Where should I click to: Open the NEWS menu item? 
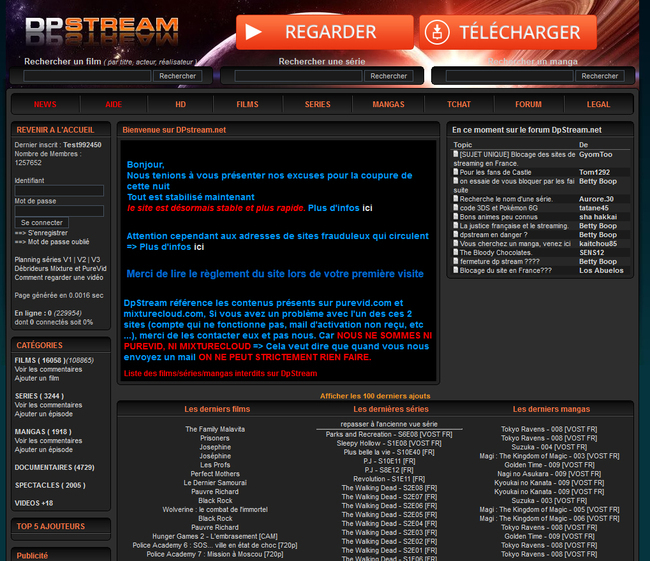[45, 104]
